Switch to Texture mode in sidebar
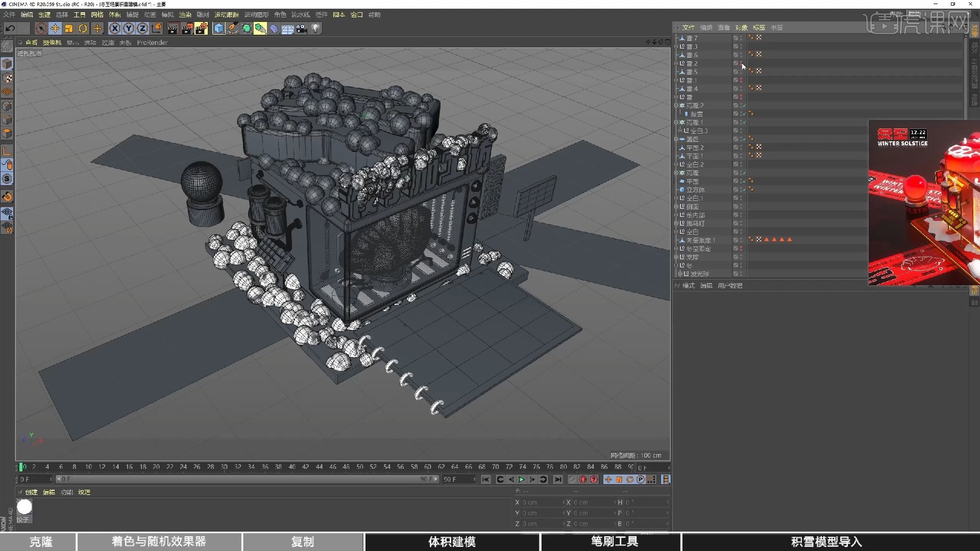 coord(7,78)
